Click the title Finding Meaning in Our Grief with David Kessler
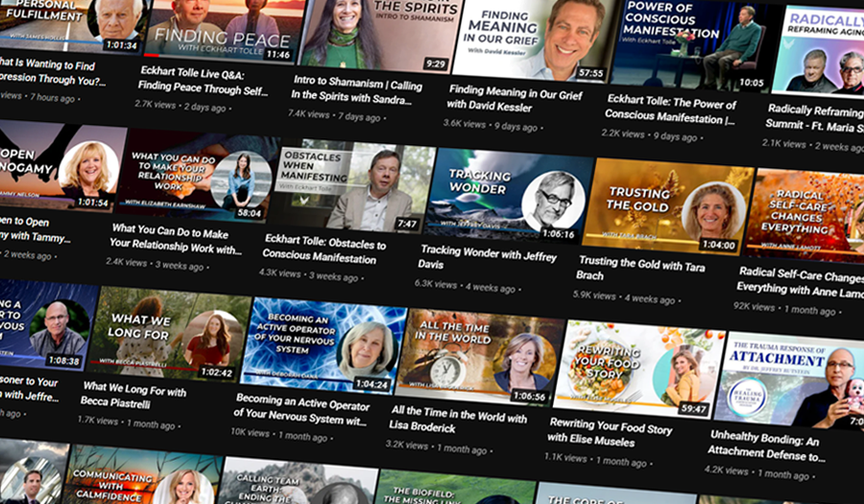 click(515, 99)
